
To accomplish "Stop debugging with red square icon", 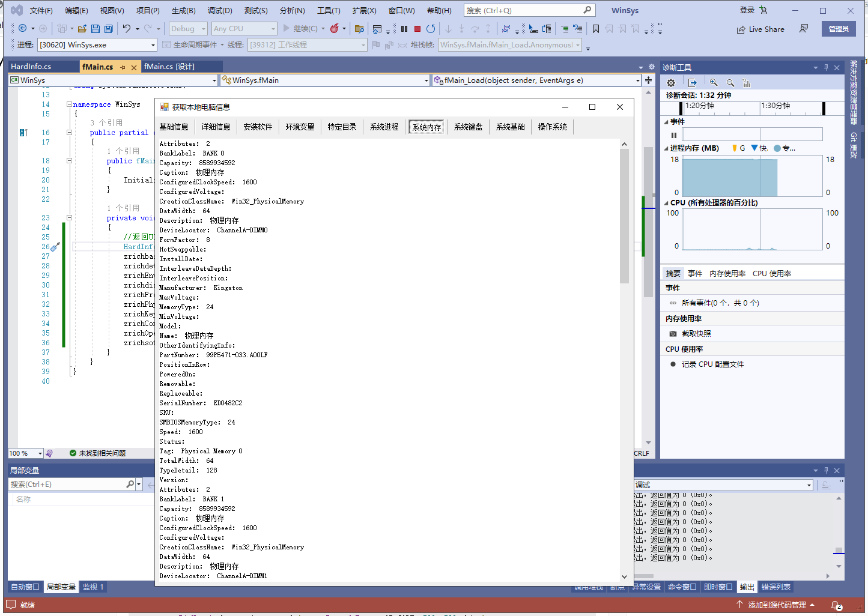I will [417, 28].
